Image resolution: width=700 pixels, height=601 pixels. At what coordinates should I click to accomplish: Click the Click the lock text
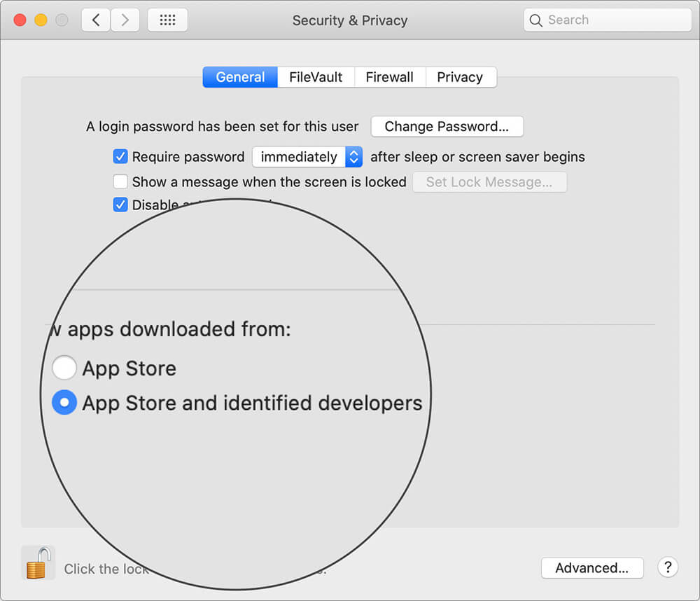click(x=106, y=569)
